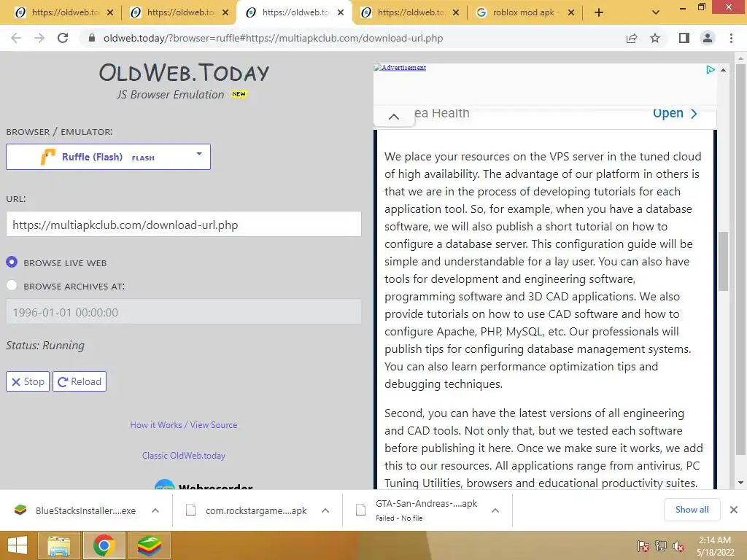The height and width of the screenshot is (560, 747).
Task: Open the Ruffle (Flash) browser dropdown
Action: point(108,157)
